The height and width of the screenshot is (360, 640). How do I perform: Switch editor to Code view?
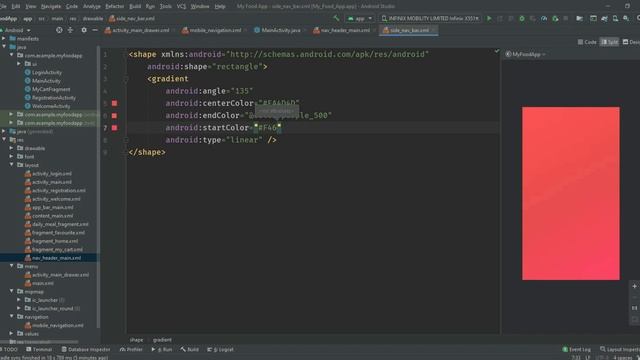(x=587, y=42)
